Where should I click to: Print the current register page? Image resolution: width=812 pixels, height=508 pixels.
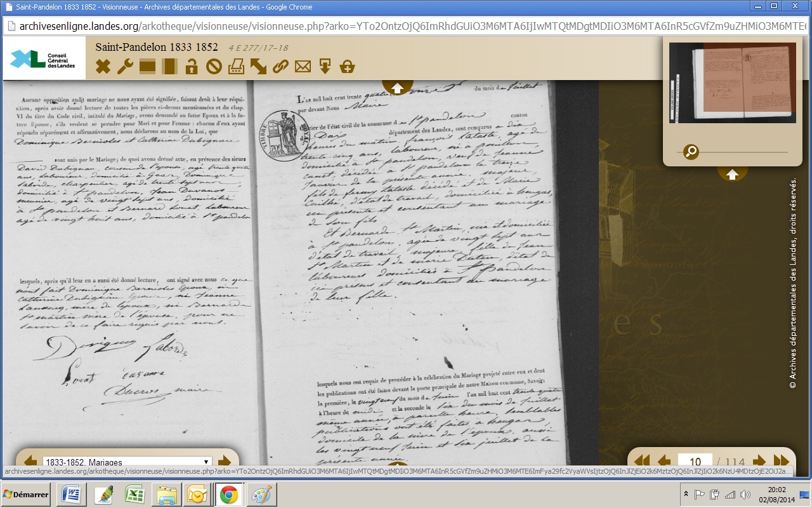point(236,67)
